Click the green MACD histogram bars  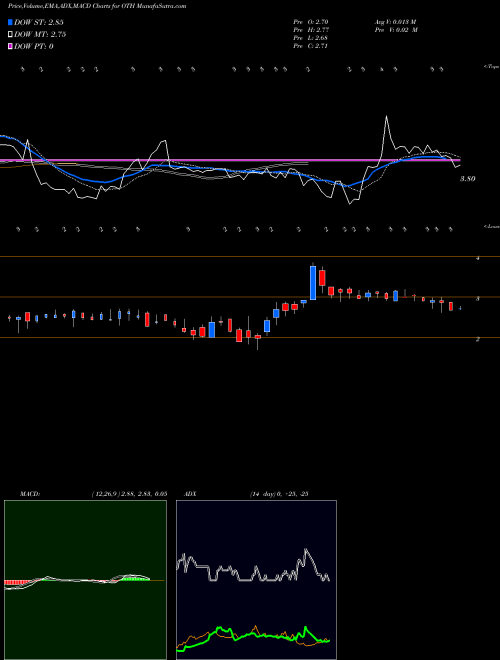pyautogui.click(x=136, y=578)
